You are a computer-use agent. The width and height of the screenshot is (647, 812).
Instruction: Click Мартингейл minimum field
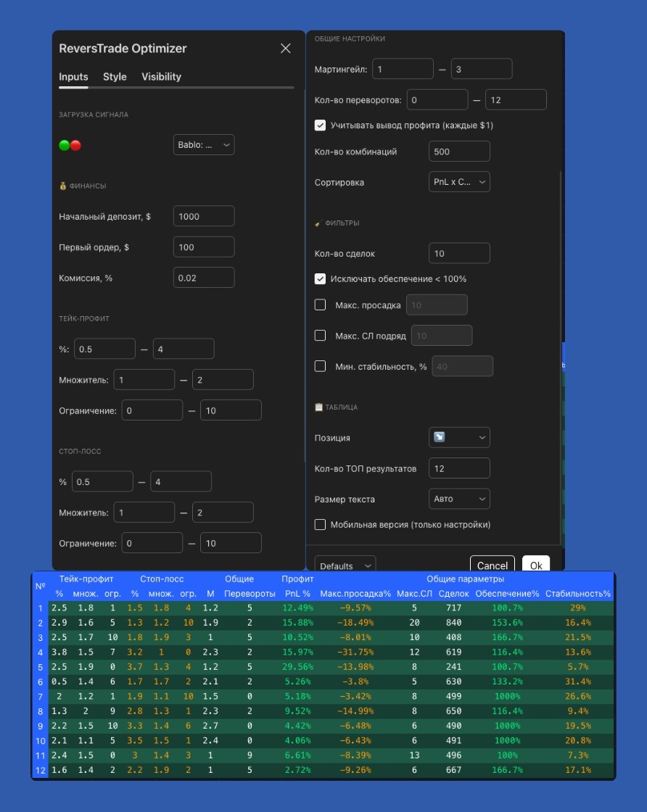point(403,69)
